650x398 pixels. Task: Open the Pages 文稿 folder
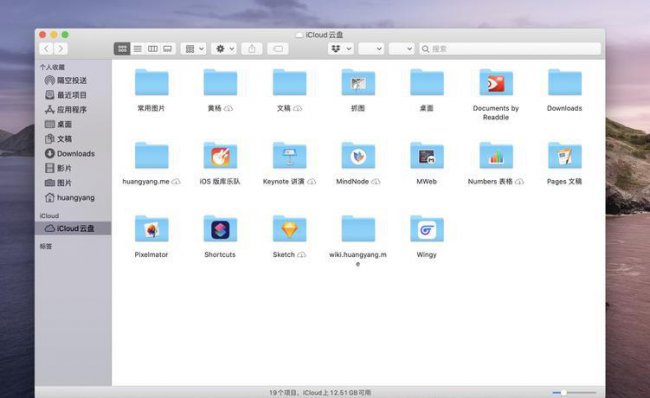click(565, 155)
